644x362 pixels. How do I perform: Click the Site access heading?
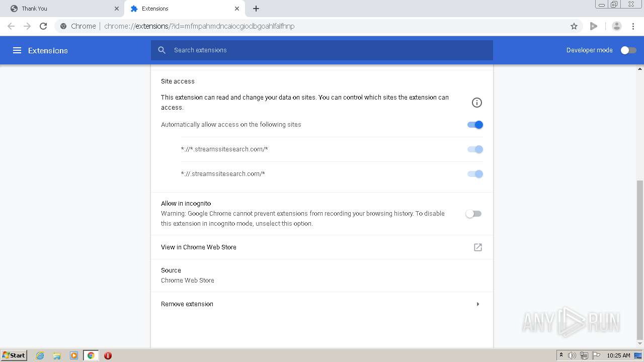point(178,81)
